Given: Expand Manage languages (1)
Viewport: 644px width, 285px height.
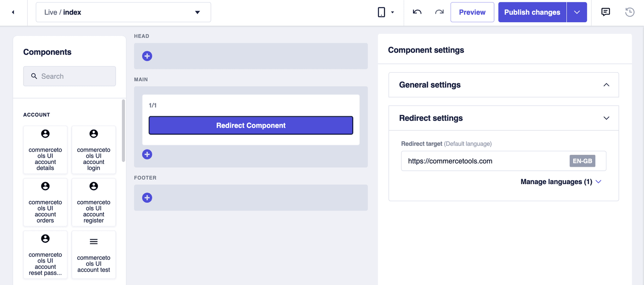Looking at the screenshot, I should tap(561, 182).
